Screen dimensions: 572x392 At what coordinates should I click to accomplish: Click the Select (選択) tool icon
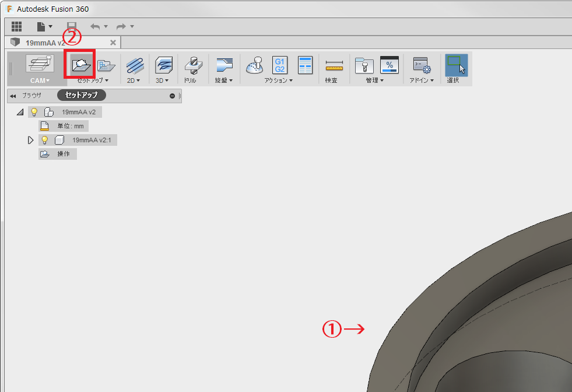coord(457,65)
